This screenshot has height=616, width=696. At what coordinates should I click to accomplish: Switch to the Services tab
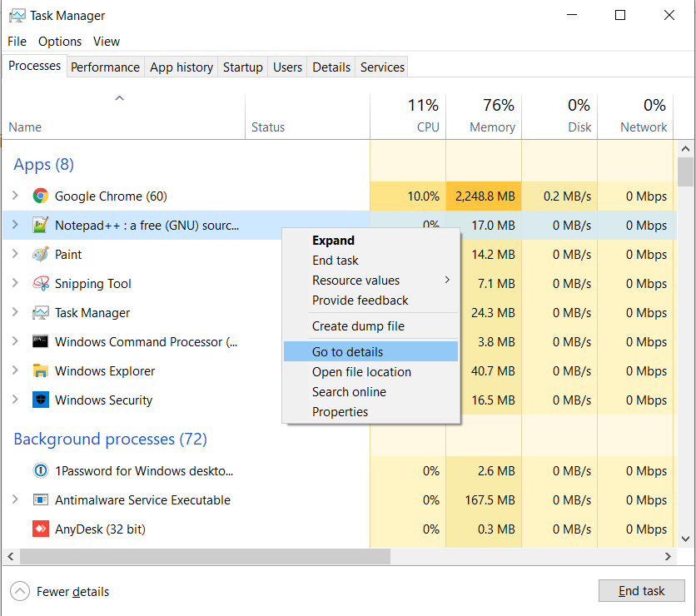[x=382, y=67]
